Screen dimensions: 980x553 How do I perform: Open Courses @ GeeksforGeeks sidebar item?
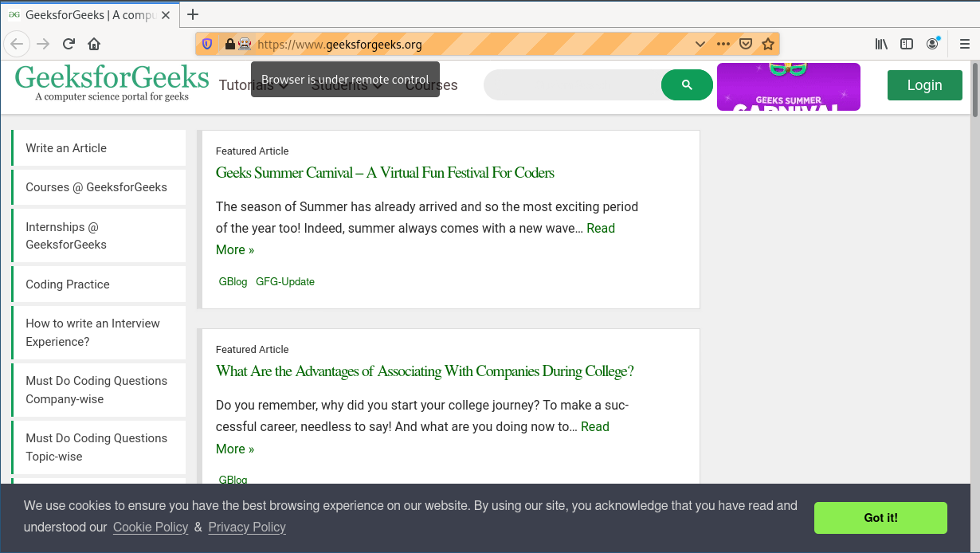pyautogui.click(x=99, y=187)
